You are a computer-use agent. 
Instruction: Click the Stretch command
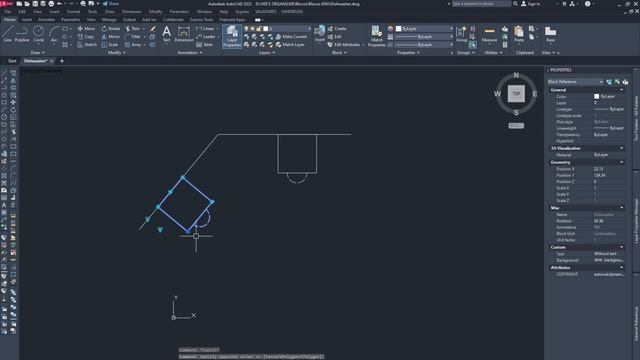coord(87,44)
